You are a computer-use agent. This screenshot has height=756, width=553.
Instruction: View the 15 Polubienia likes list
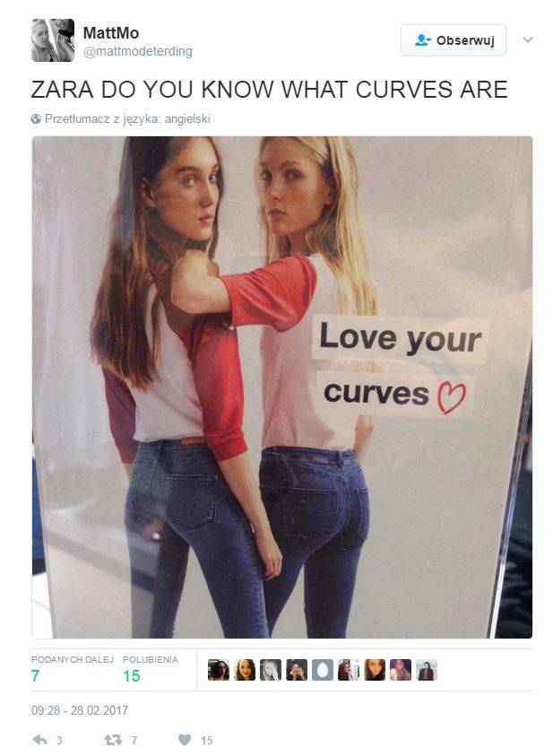point(151,669)
